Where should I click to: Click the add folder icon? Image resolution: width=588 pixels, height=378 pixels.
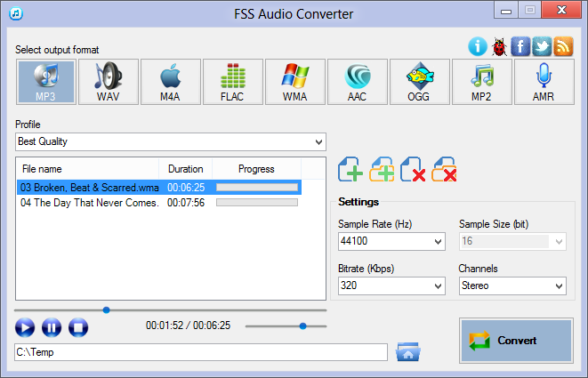pos(383,168)
